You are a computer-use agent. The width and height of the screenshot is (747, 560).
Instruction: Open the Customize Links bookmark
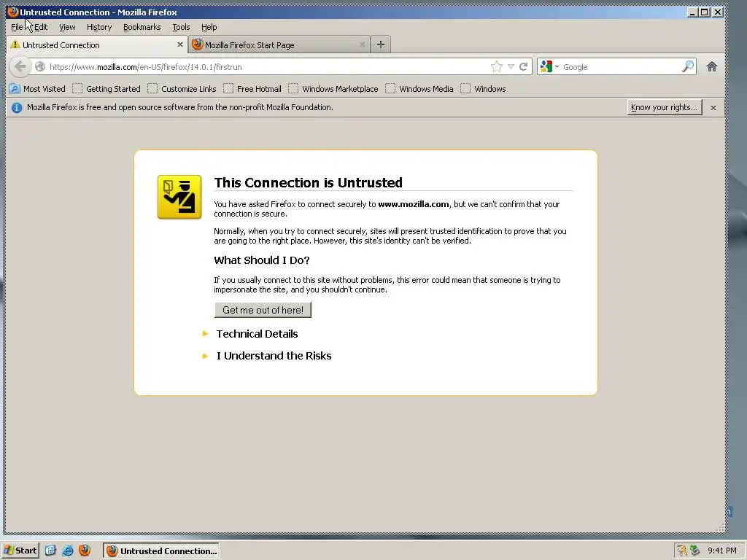coord(182,88)
